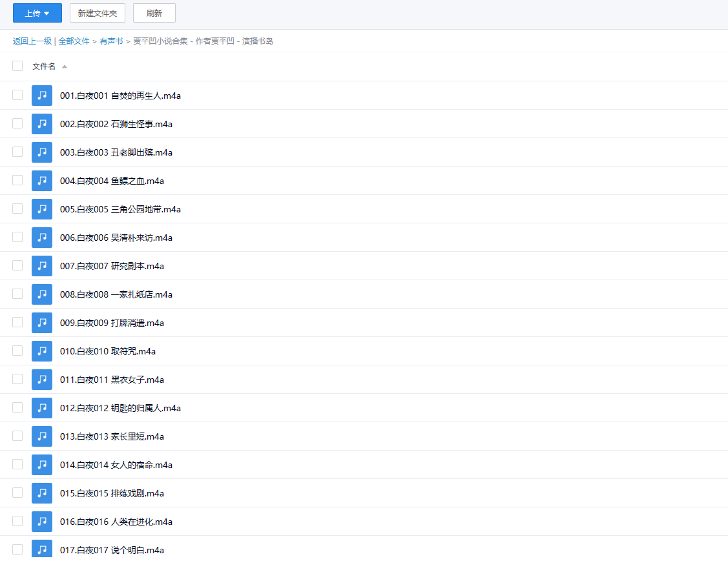This screenshot has height=561, width=728.
Task: Open the file 005.白夜005 三角公园地带.m4a
Action: pos(121,209)
